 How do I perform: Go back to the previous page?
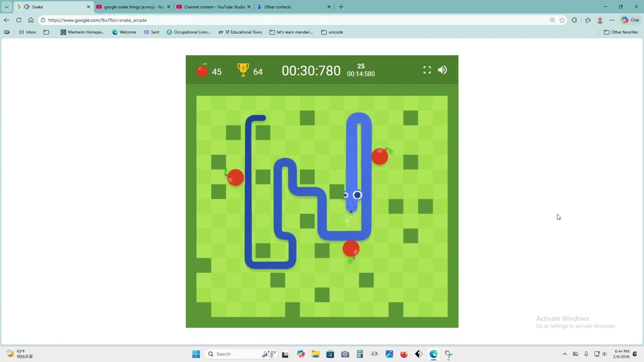coord(7,20)
